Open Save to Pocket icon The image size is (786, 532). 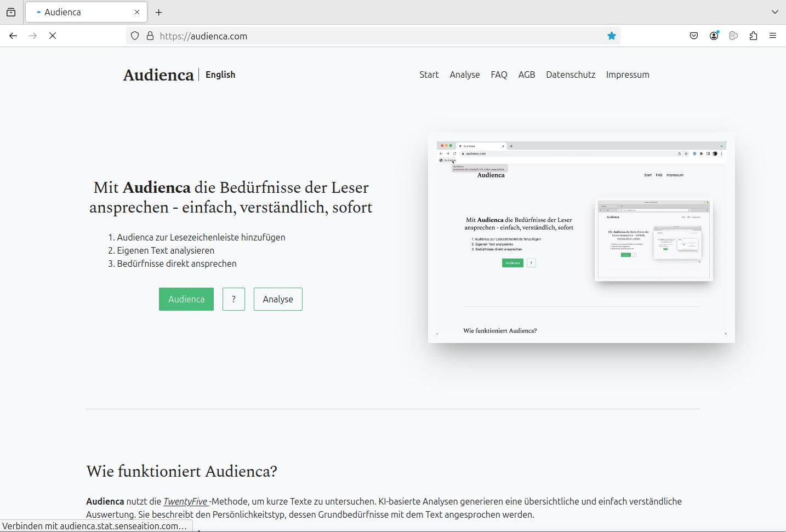point(694,36)
